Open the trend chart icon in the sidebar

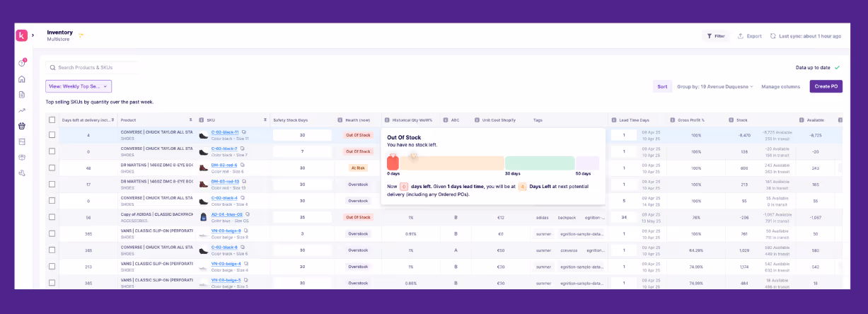[x=22, y=110]
